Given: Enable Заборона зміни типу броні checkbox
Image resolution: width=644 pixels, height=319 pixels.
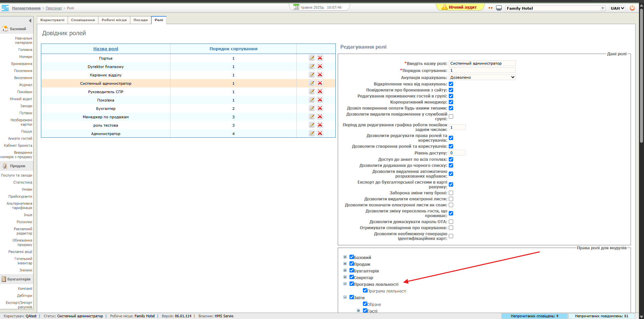Looking at the screenshot, I should coord(451,193).
